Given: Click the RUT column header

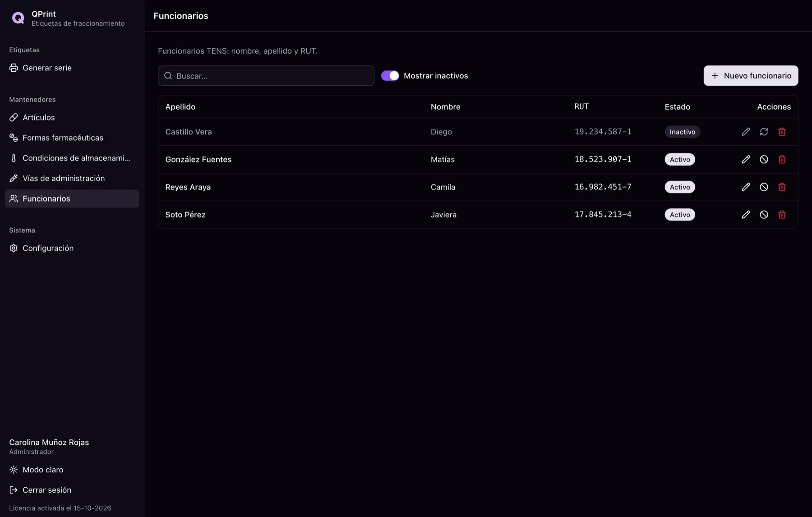Looking at the screenshot, I should (x=581, y=107).
